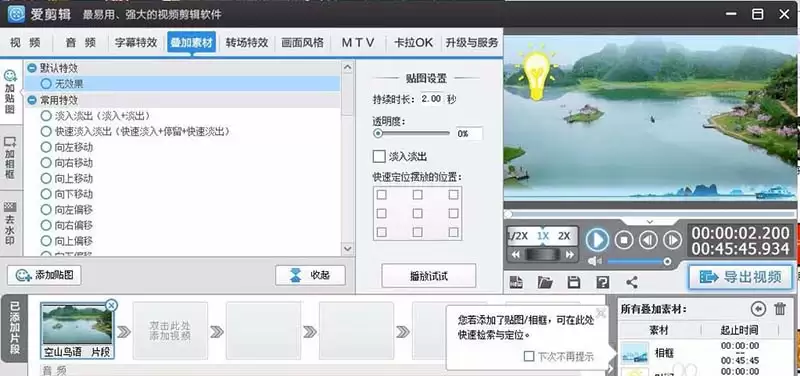This screenshot has width=800, height=376.
Task: Delete overlay material with trash icon
Action: point(780,309)
